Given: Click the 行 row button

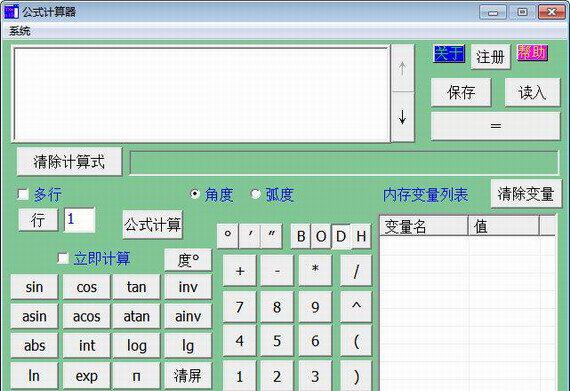Looking at the screenshot, I should 38,220.
